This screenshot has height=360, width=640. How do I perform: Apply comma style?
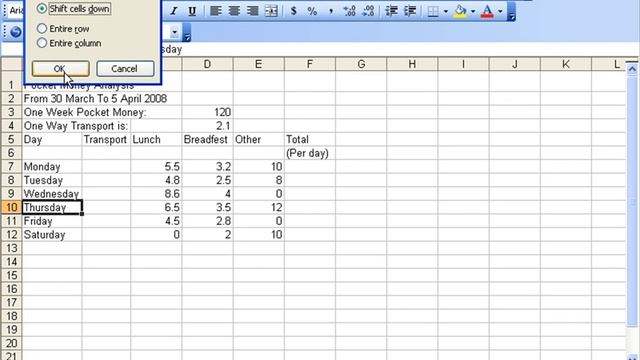coord(331,11)
